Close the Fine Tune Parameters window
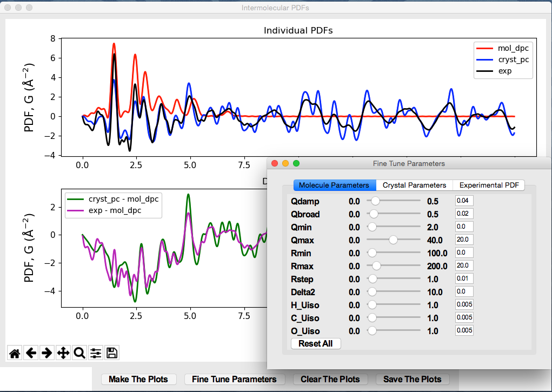 tap(275, 163)
